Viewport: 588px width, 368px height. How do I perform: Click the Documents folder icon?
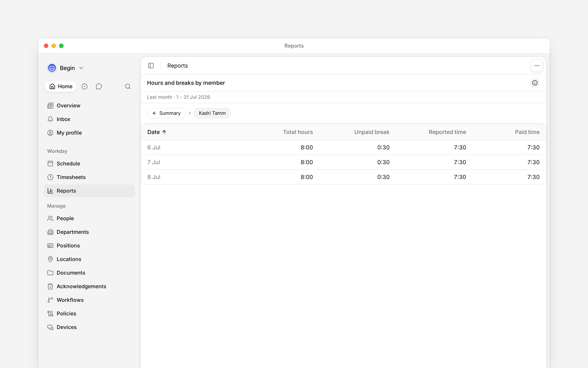(50, 273)
